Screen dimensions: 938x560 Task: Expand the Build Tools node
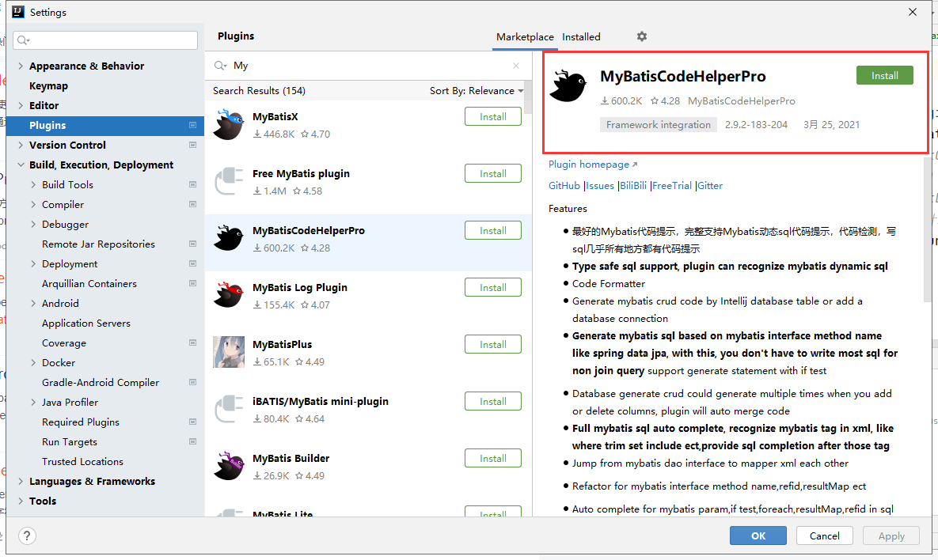33,184
